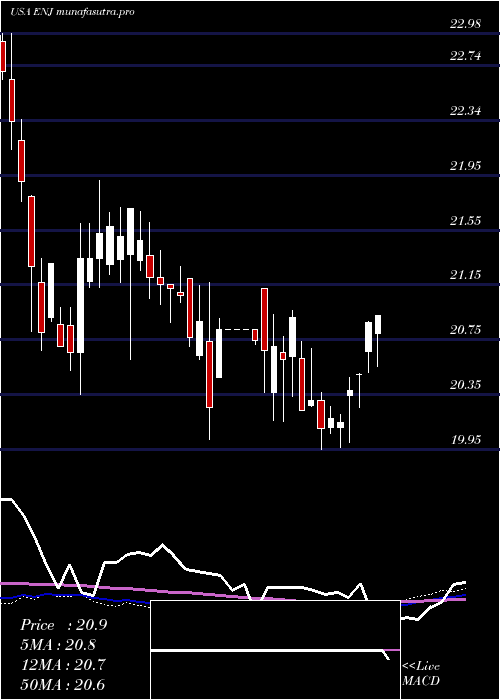Select the 20.75 price axis label
The height and width of the screenshot is (700, 500).
pos(465,330)
